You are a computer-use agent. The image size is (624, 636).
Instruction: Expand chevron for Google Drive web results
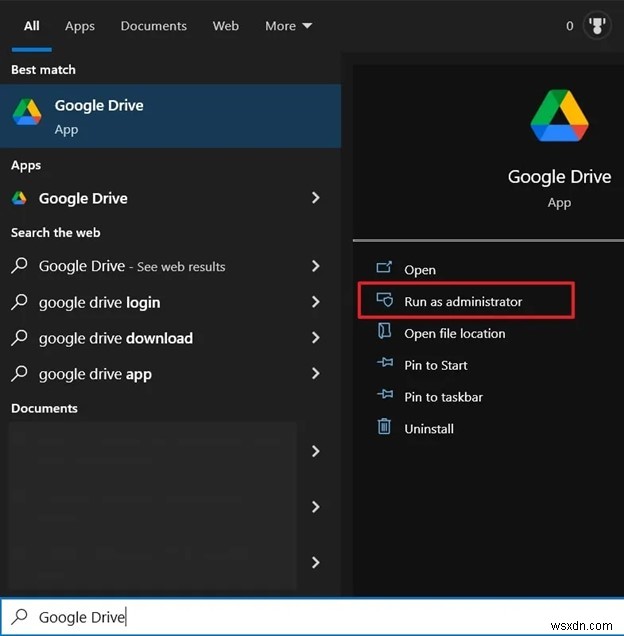pyautogui.click(x=315, y=266)
